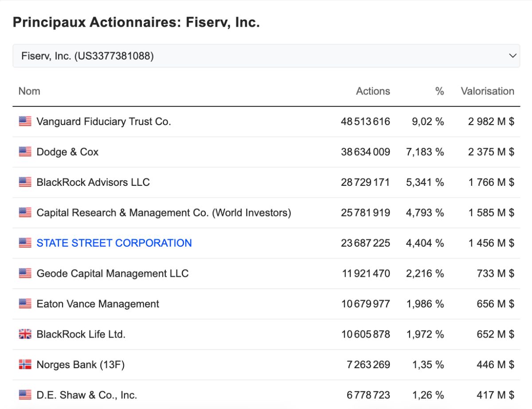This screenshot has width=532, height=409.
Task: Click the flag icon next to D.E. Shaw & Co.
Action: (x=25, y=395)
